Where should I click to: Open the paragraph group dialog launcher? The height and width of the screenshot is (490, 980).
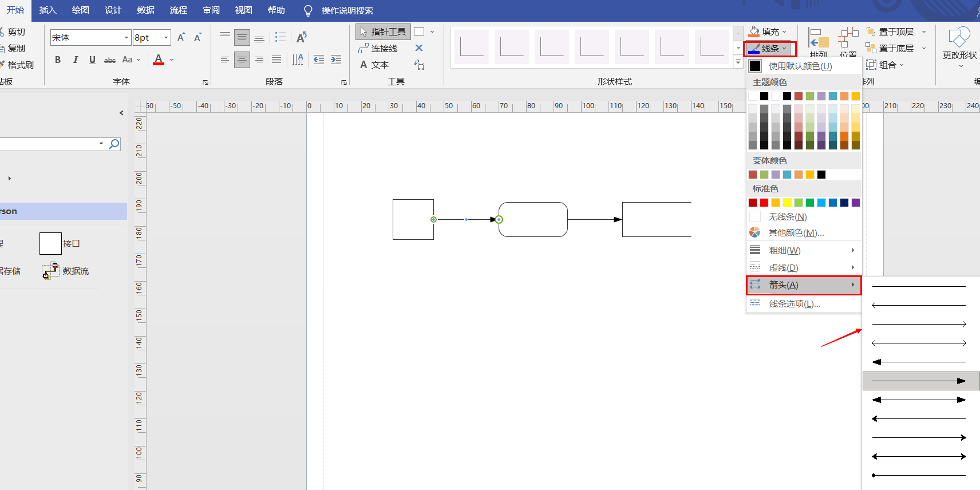[x=344, y=82]
